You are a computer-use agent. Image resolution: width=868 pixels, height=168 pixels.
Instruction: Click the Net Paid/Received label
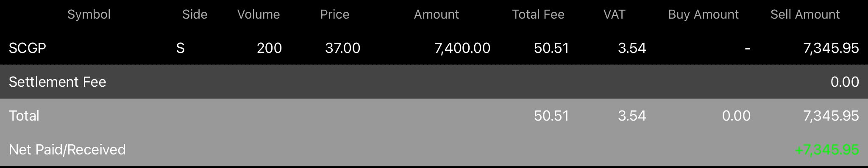(x=67, y=150)
